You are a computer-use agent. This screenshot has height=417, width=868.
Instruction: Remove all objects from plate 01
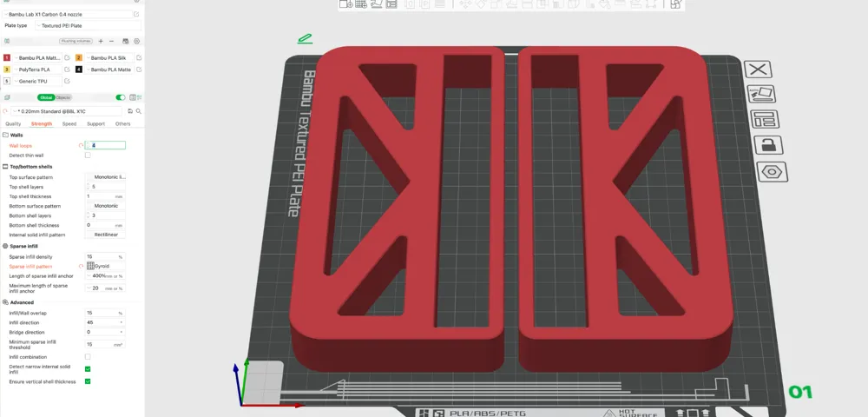tap(758, 69)
